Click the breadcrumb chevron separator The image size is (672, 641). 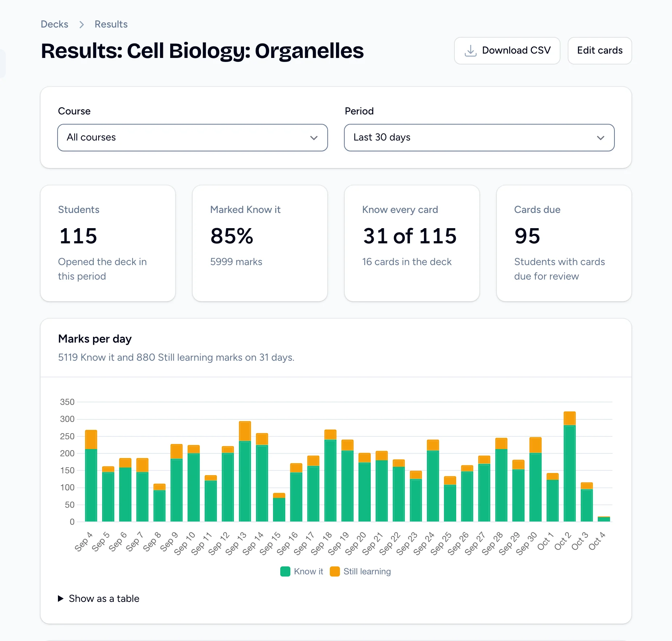point(81,25)
